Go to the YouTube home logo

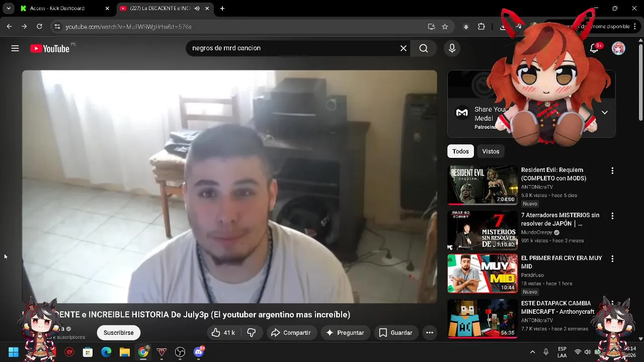[x=49, y=49]
